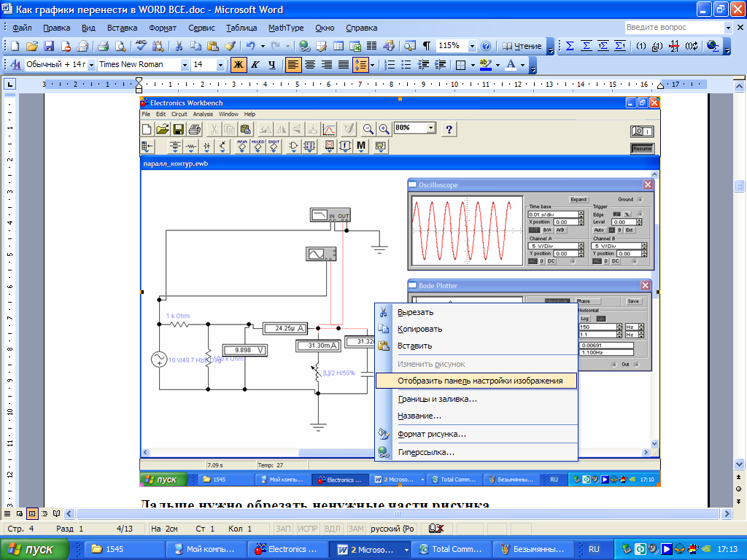This screenshot has height=560, width=747.
Task: Show paragraph marks with the ¶ icon
Action: 426,46
